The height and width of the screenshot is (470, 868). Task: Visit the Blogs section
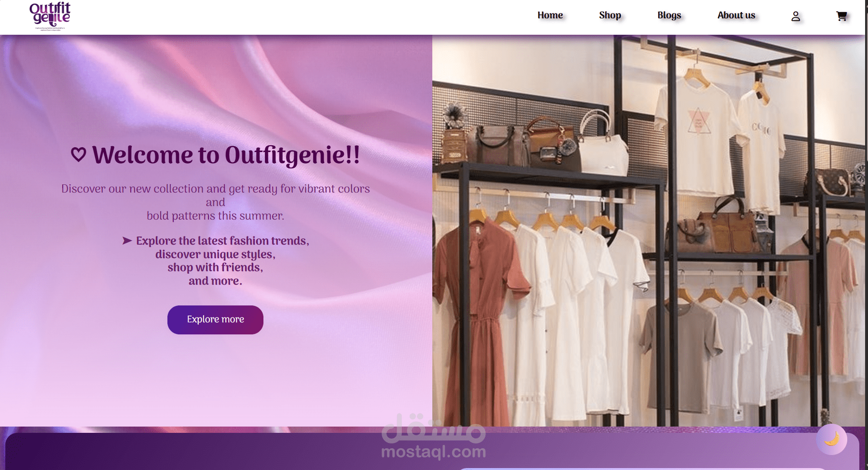669,15
